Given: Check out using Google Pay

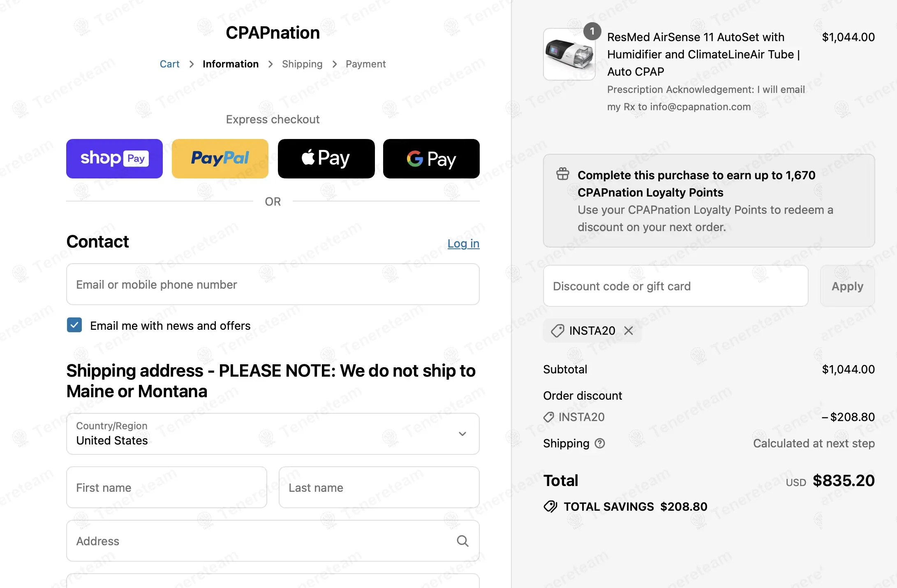Looking at the screenshot, I should coord(431,159).
